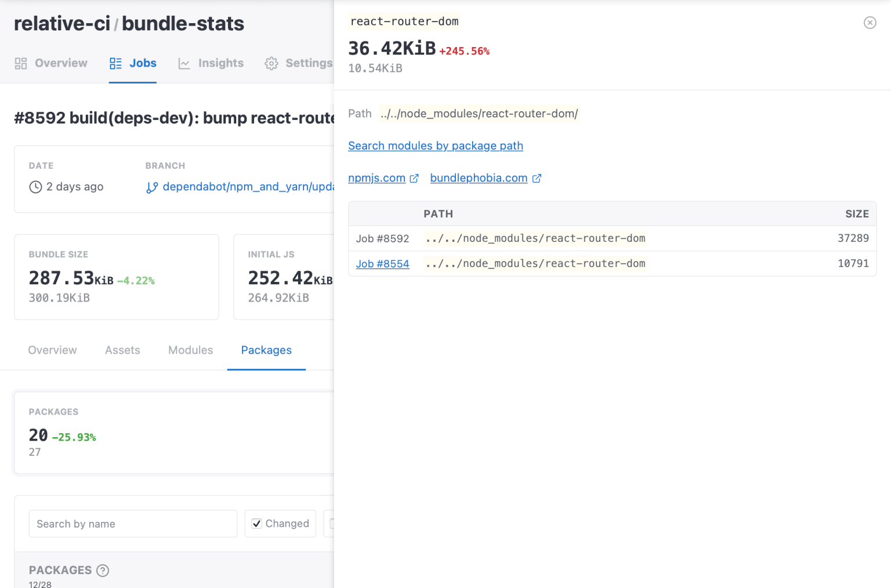Click the Jobs list icon
Viewport: 891px width, 588px height.
pos(115,63)
